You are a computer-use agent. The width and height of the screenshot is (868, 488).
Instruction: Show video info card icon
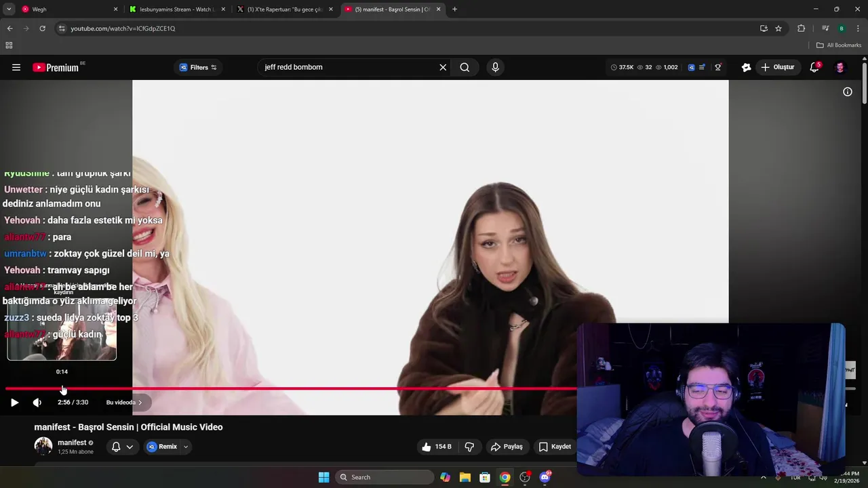pyautogui.click(x=847, y=91)
